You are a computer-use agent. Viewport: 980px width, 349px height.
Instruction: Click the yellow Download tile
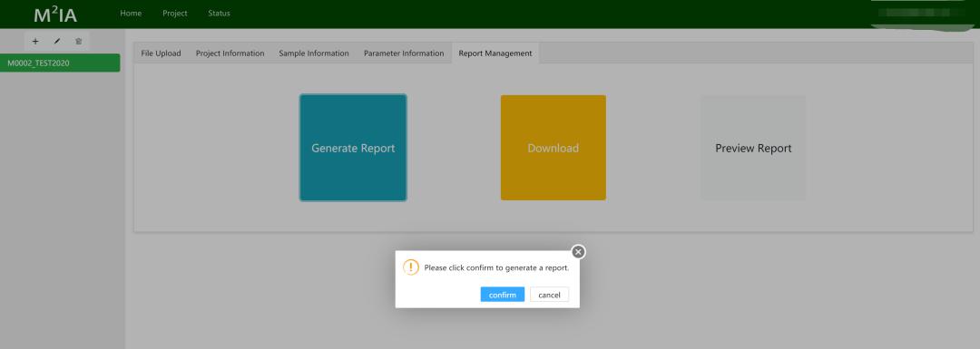(x=554, y=148)
